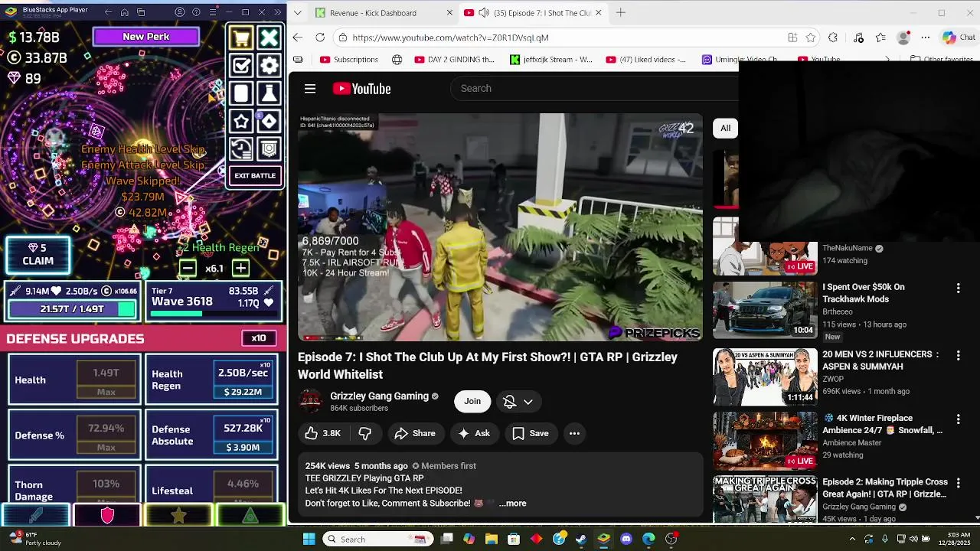Open Discord from the taskbar
This screenshot has width=980, height=551.
(x=626, y=539)
